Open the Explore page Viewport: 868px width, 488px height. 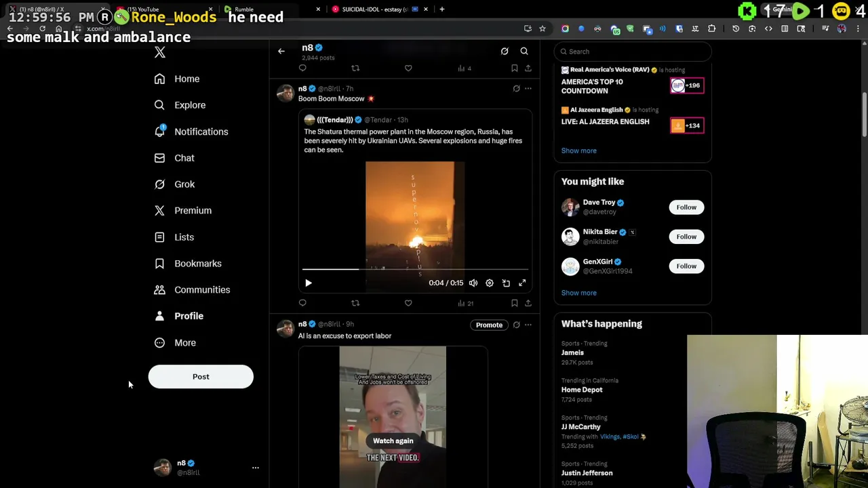pyautogui.click(x=180, y=105)
